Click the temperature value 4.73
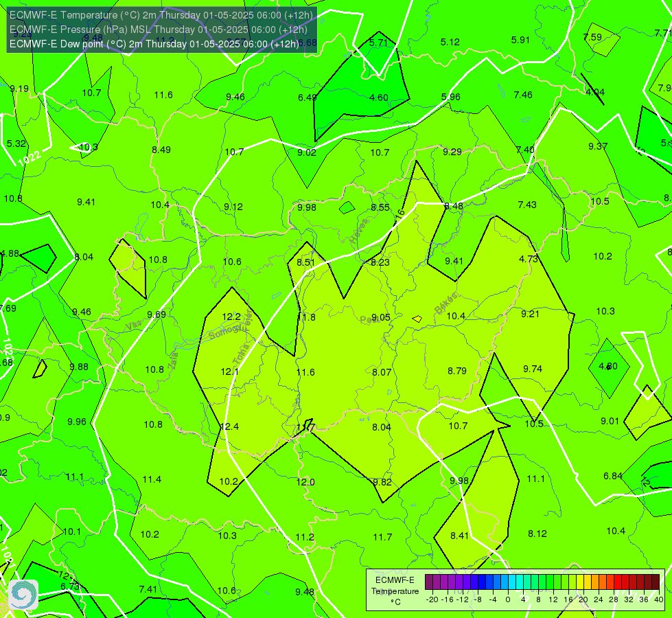 [x=529, y=259]
